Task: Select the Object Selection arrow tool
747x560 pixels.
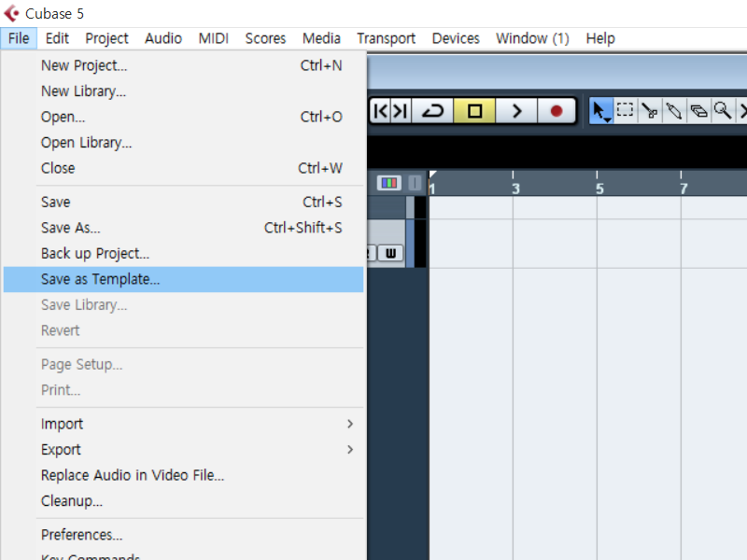Action: pos(600,111)
